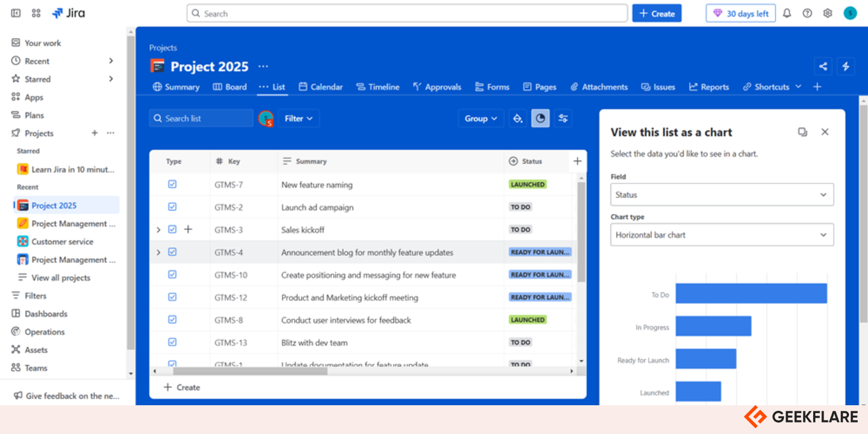868x434 pixels.
Task: Open the Project 2025 more actions ellipsis
Action: click(263, 66)
